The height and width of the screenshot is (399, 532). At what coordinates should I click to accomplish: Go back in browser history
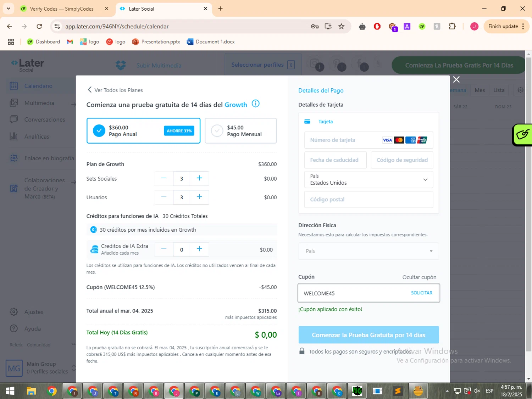pyautogui.click(x=10, y=26)
